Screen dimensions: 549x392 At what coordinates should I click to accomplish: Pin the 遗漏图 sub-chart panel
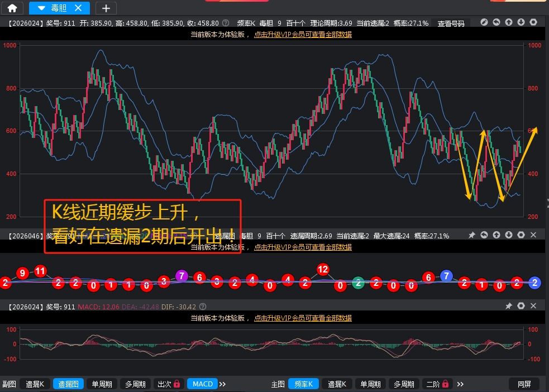pos(471,236)
